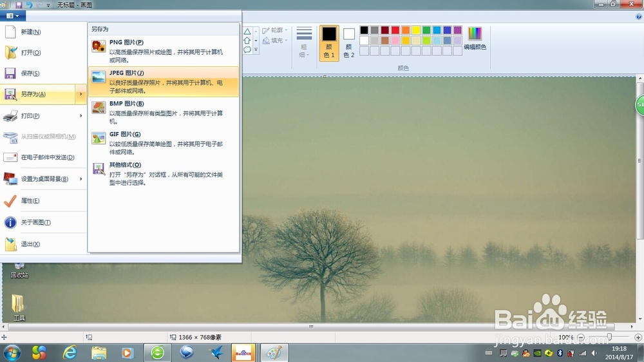Screen dimensions: 644x362
Task: Open Windows Explorer folder on taskbar
Action: click(99, 352)
